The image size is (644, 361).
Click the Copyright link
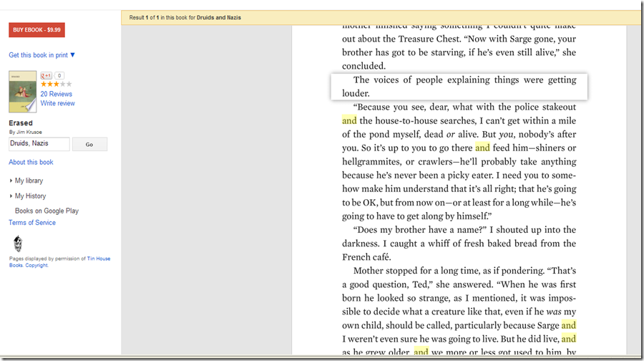(36, 265)
